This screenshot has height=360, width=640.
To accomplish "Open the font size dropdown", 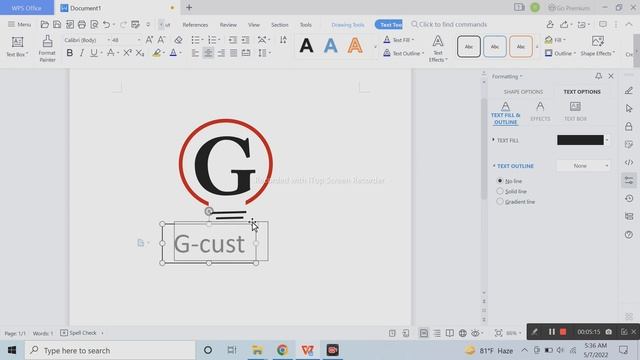I will [x=139, y=40].
